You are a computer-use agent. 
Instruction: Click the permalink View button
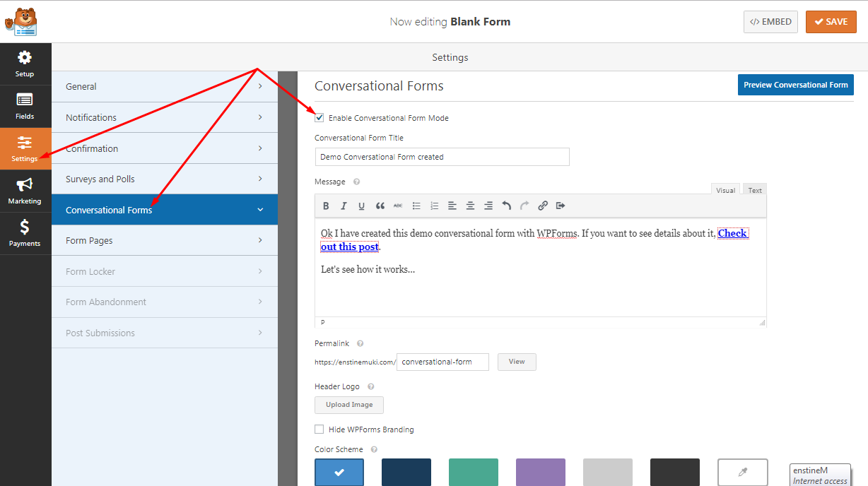[517, 362]
